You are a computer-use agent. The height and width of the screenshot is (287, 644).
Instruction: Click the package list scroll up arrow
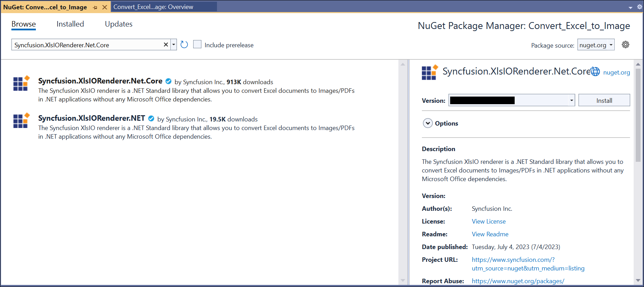click(403, 64)
